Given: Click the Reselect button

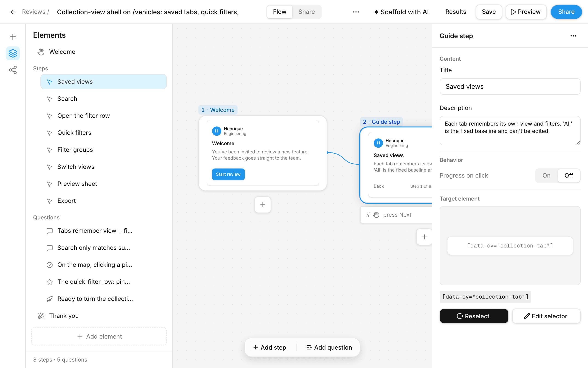Looking at the screenshot, I should 474,316.
